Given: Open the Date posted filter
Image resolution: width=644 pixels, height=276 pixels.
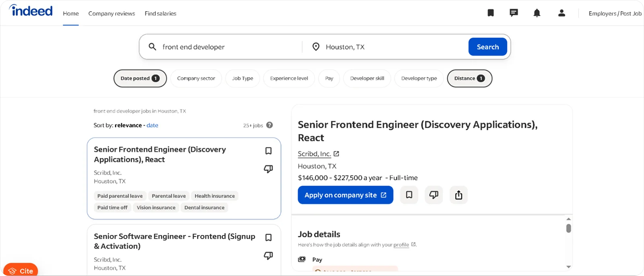Looking at the screenshot, I should coord(140,78).
